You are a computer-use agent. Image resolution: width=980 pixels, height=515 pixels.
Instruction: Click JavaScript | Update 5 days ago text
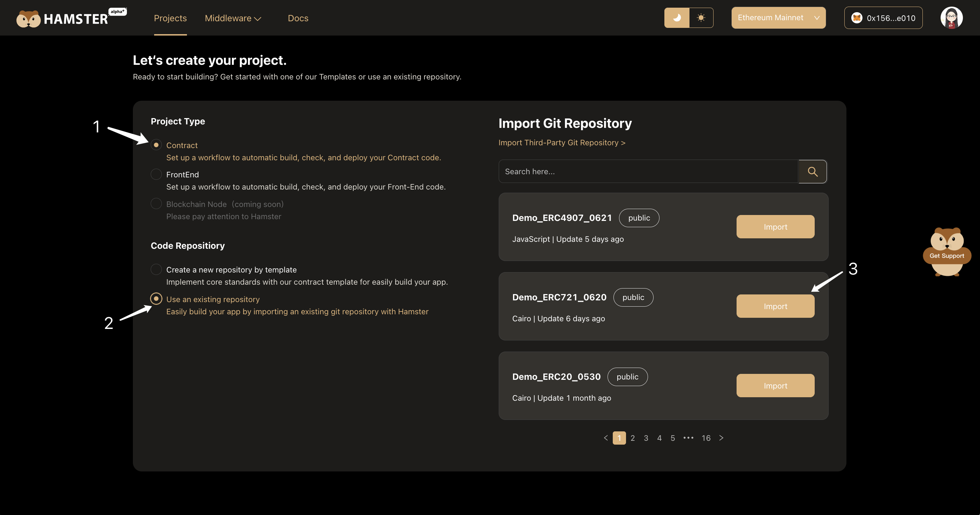tap(568, 239)
